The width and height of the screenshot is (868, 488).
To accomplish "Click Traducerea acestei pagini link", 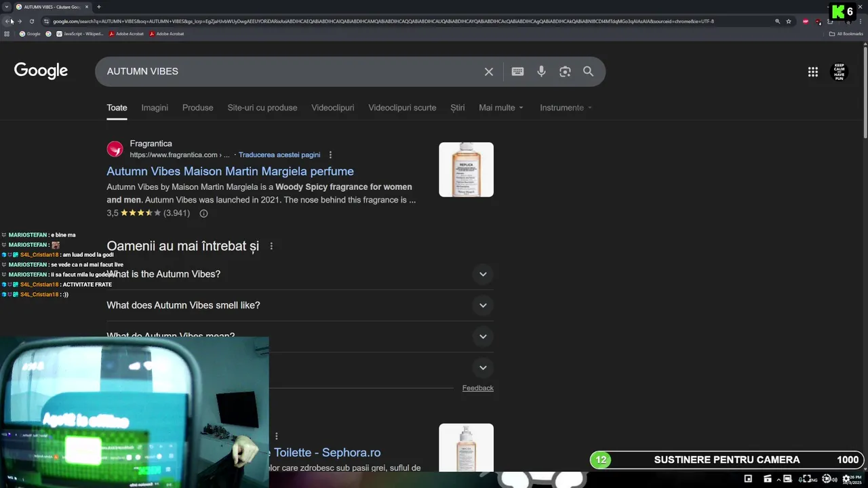I will click(279, 155).
